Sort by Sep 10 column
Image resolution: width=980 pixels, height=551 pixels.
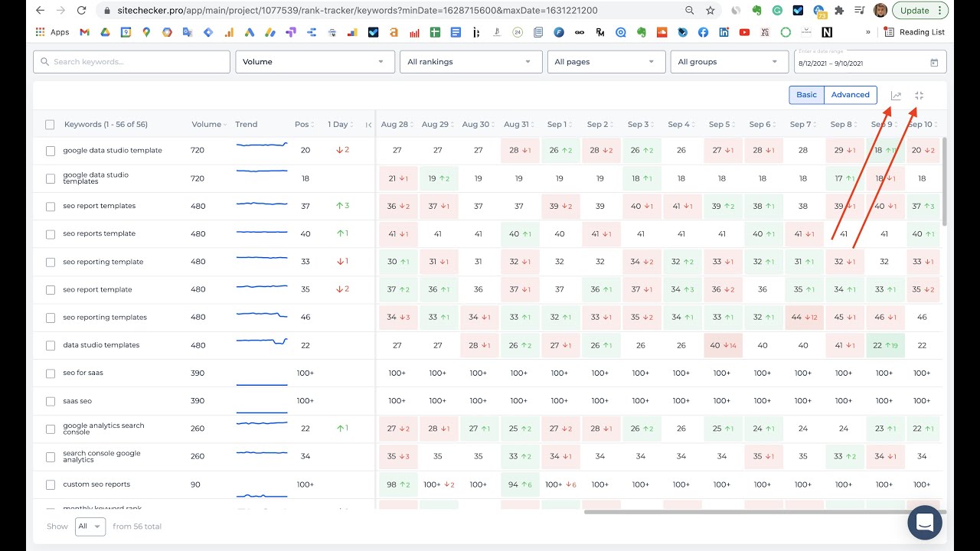click(x=923, y=125)
